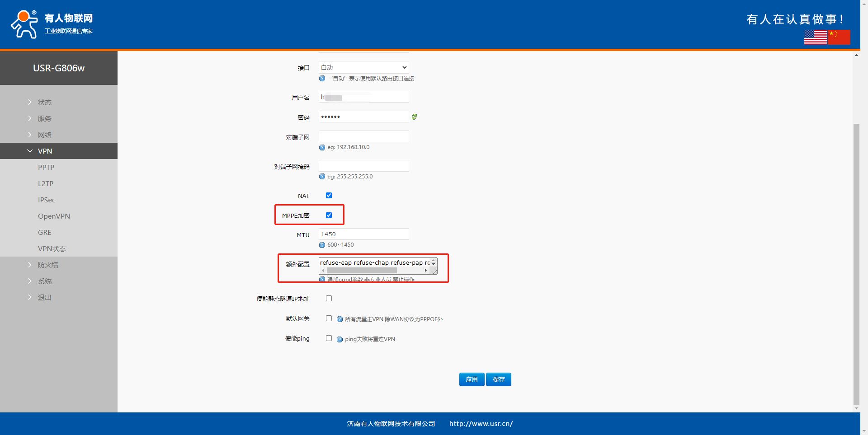Click the US flag language icon

[x=815, y=37]
